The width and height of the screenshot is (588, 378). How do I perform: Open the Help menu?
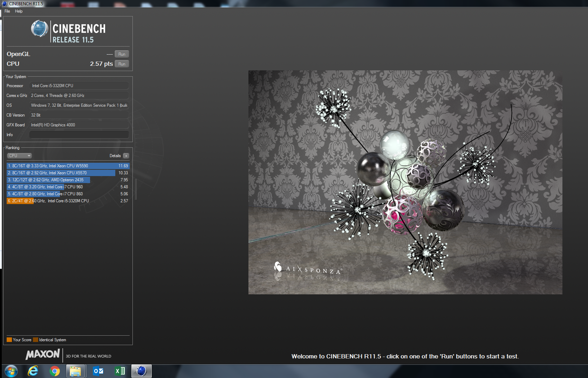(x=19, y=11)
